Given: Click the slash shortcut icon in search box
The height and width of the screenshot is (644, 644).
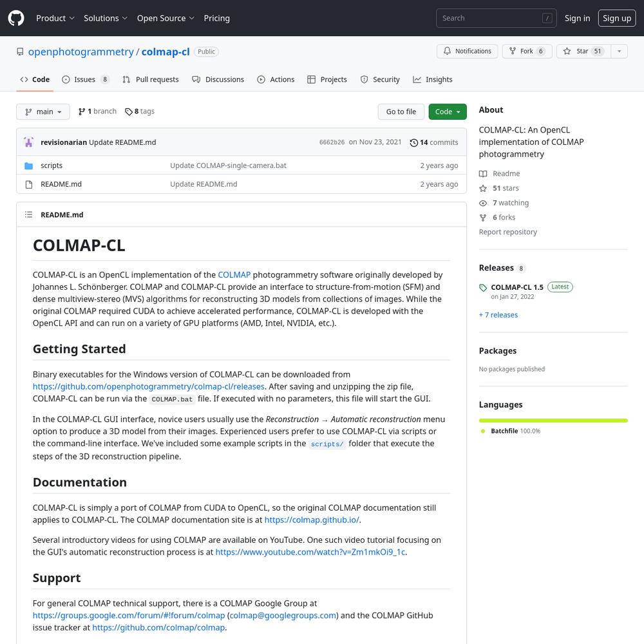Looking at the screenshot, I should [547, 18].
